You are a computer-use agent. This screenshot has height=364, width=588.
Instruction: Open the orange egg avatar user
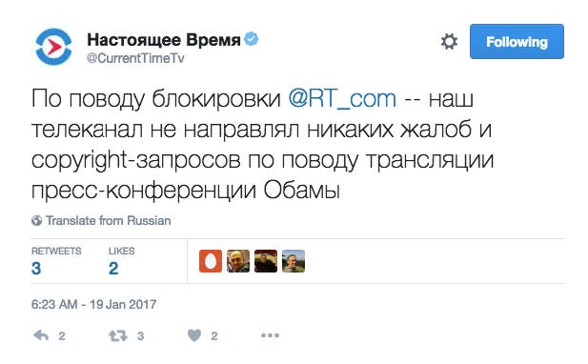[211, 261]
